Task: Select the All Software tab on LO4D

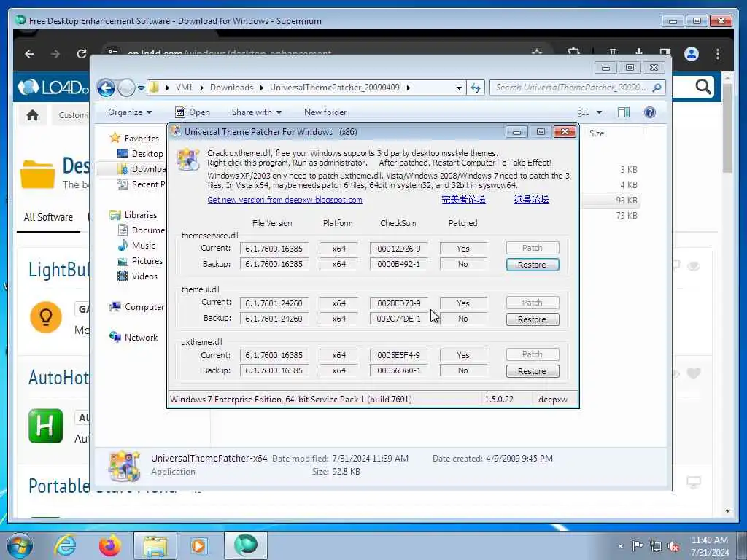Action: (x=48, y=217)
